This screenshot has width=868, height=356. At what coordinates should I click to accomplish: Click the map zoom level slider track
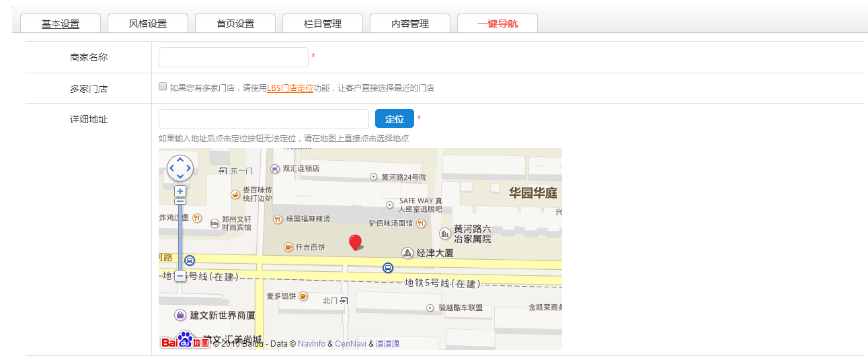pyautogui.click(x=180, y=236)
